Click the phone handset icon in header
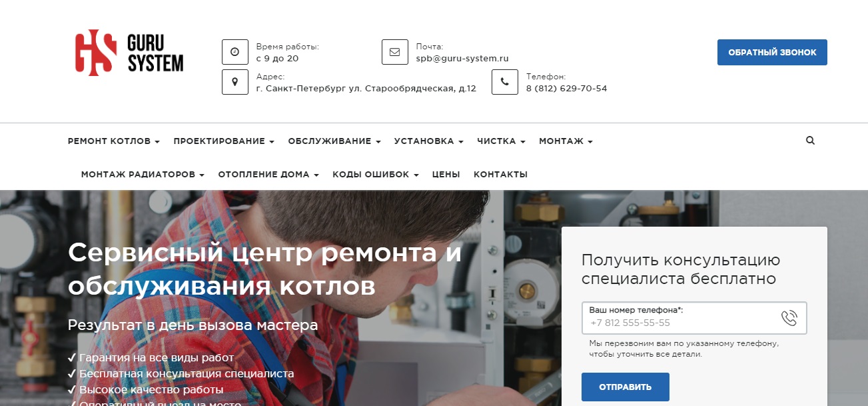The image size is (868, 406). tap(505, 82)
